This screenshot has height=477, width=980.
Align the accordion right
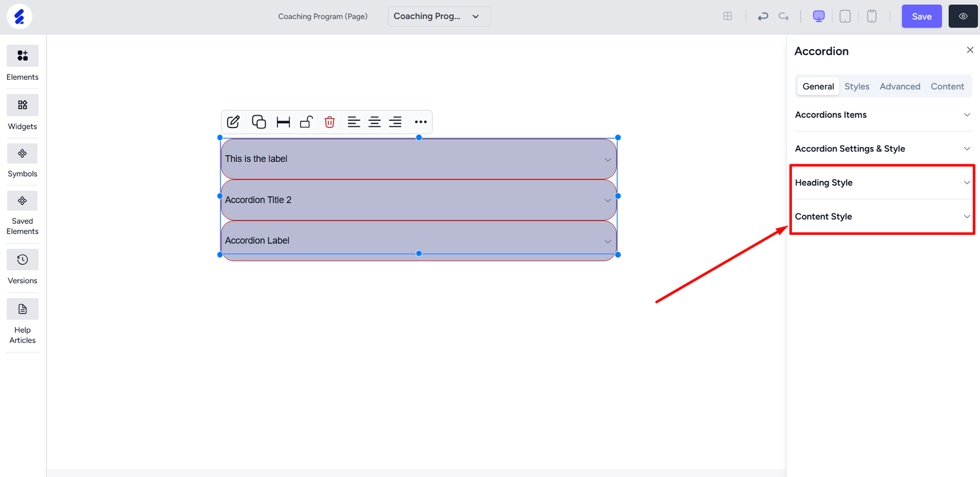click(x=396, y=122)
